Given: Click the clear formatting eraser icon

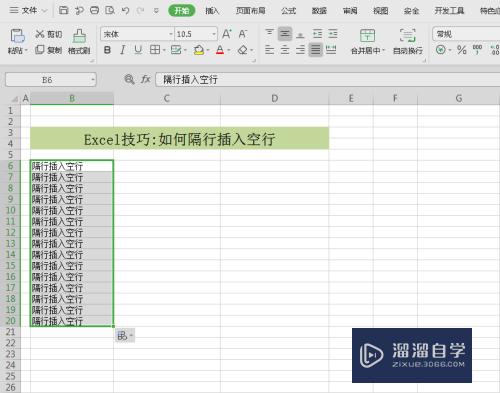Looking at the screenshot, I should 243,50.
